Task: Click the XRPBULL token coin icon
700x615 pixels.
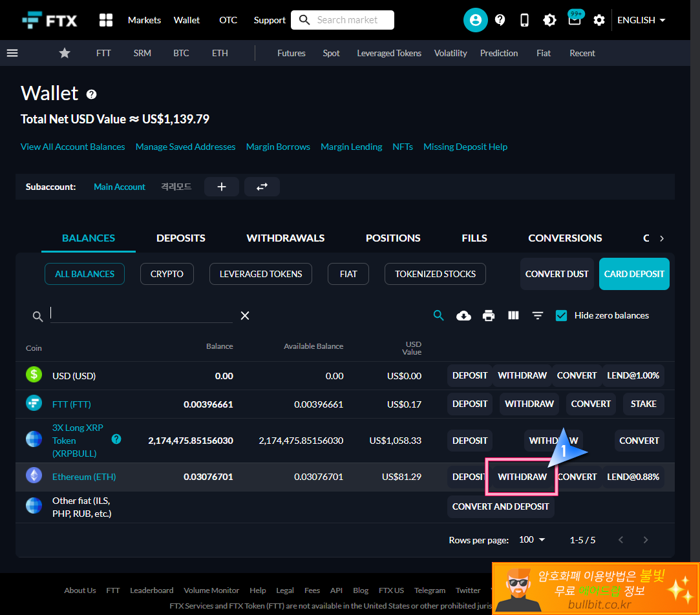Action: pyautogui.click(x=34, y=439)
